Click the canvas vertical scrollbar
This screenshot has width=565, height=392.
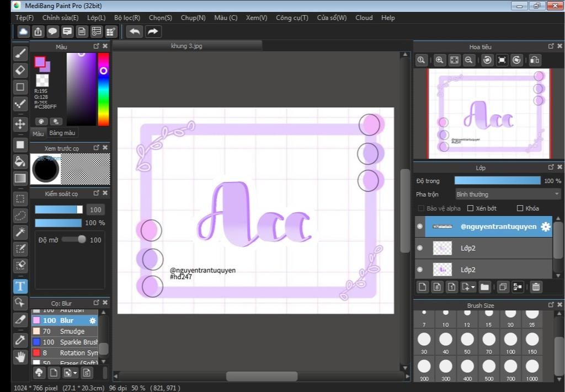(405, 211)
